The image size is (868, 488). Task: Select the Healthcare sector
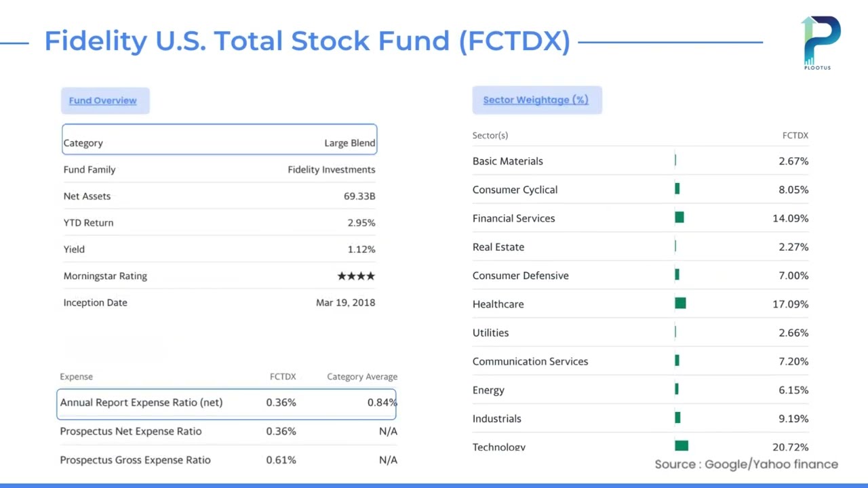pos(498,304)
